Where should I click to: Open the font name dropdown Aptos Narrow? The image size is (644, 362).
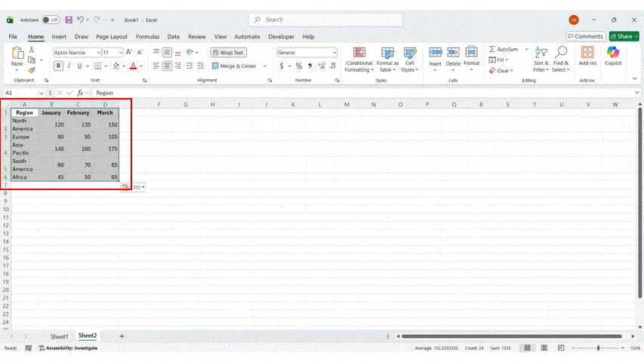point(99,53)
